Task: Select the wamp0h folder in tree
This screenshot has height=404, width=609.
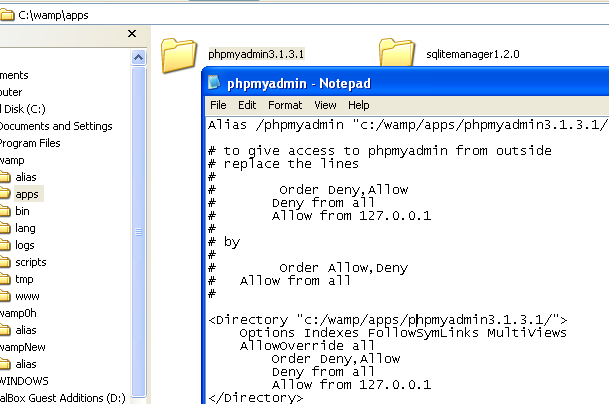Action: 18,313
